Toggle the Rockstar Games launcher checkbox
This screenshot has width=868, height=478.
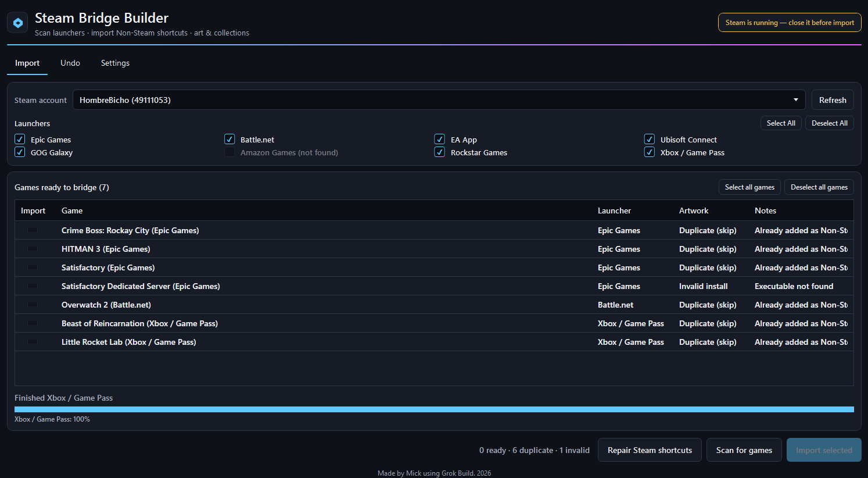point(440,152)
